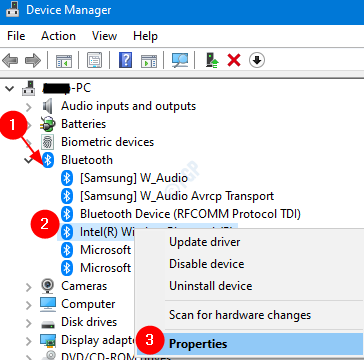Select the Bluetooth category label

point(87,160)
